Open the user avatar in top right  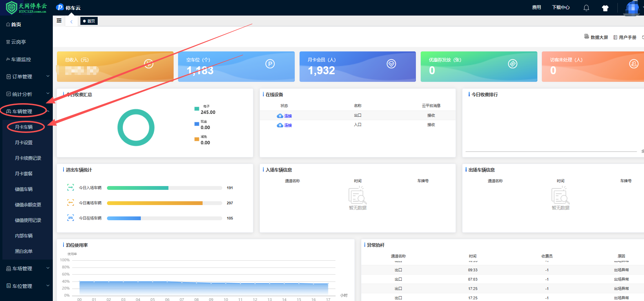click(x=632, y=8)
